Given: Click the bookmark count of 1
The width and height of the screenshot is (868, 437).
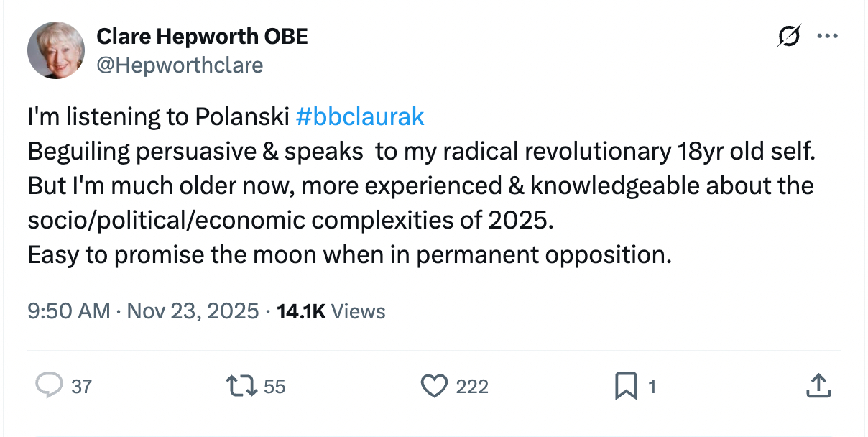Looking at the screenshot, I should coord(652,387).
